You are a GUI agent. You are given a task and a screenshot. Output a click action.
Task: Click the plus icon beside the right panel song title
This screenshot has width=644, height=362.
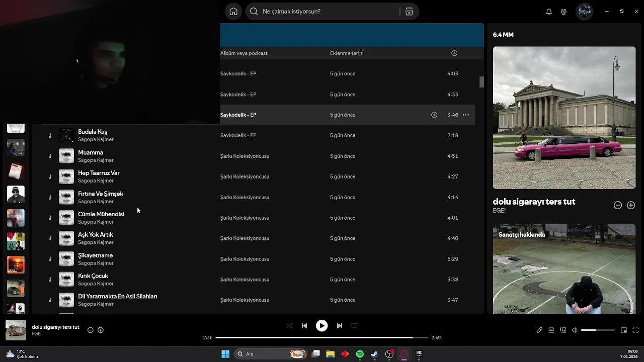[631, 205]
